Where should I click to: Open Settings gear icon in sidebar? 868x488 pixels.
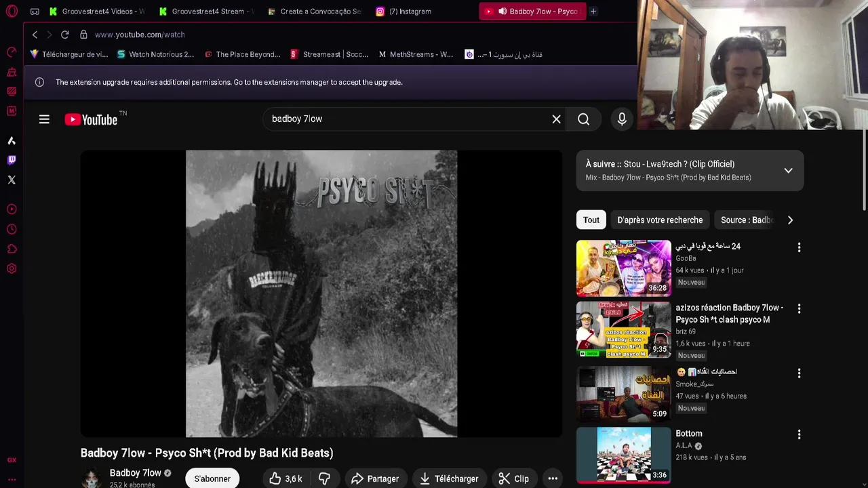(x=12, y=268)
